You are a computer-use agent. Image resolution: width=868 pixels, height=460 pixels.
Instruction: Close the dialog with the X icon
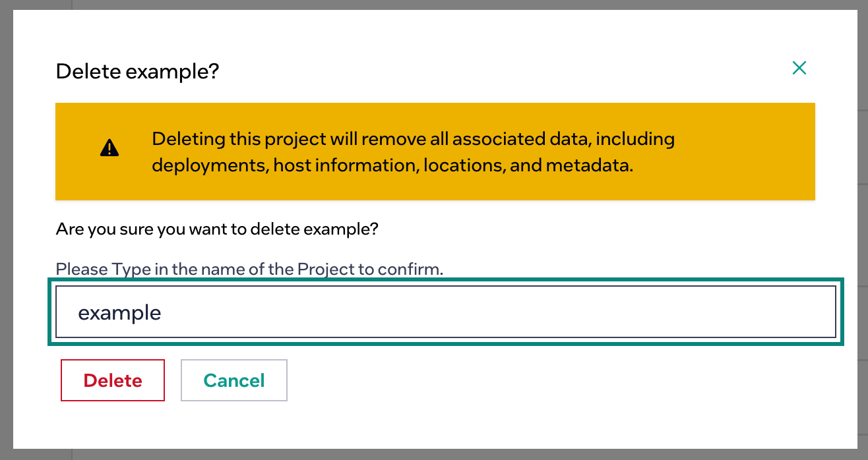[799, 68]
